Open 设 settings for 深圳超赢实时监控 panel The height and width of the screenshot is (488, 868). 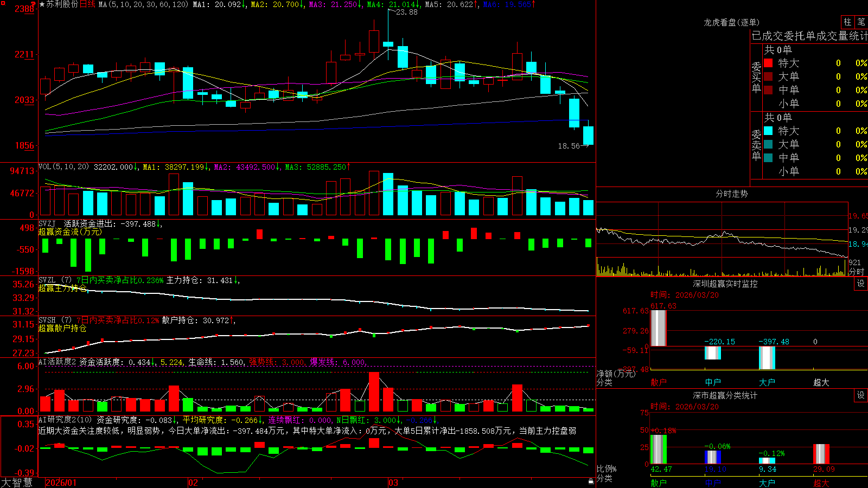click(861, 284)
